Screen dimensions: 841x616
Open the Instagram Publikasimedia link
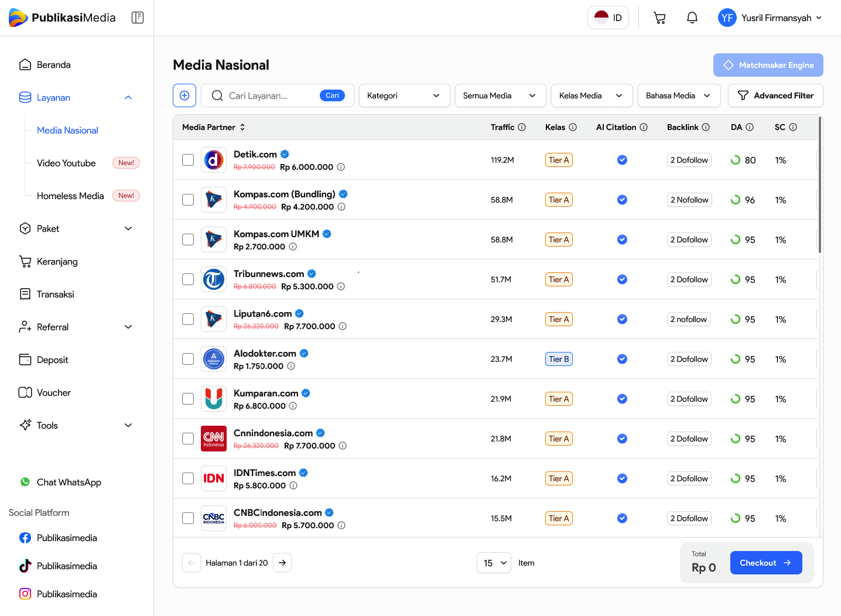(x=58, y=594)
